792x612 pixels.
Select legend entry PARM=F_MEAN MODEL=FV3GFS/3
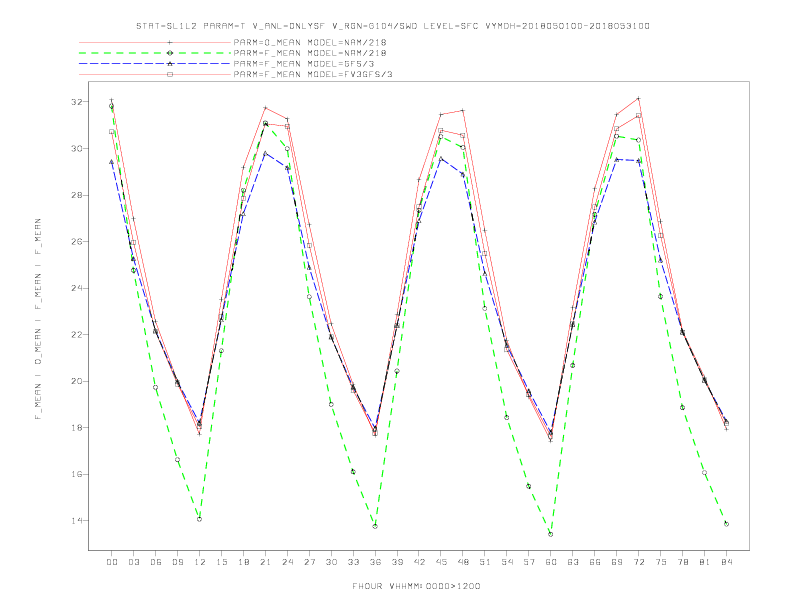(313, 74)
